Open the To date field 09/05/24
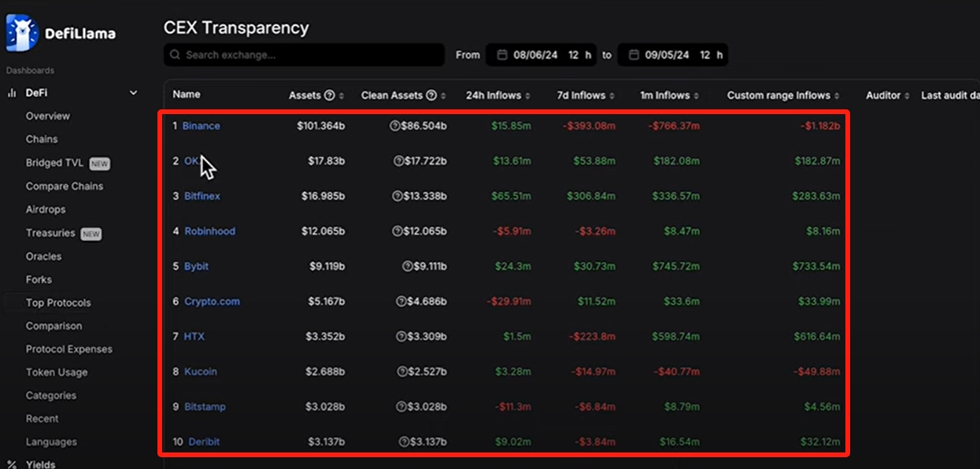The height and width of the screenshot is (469, 980). point(667,55)
